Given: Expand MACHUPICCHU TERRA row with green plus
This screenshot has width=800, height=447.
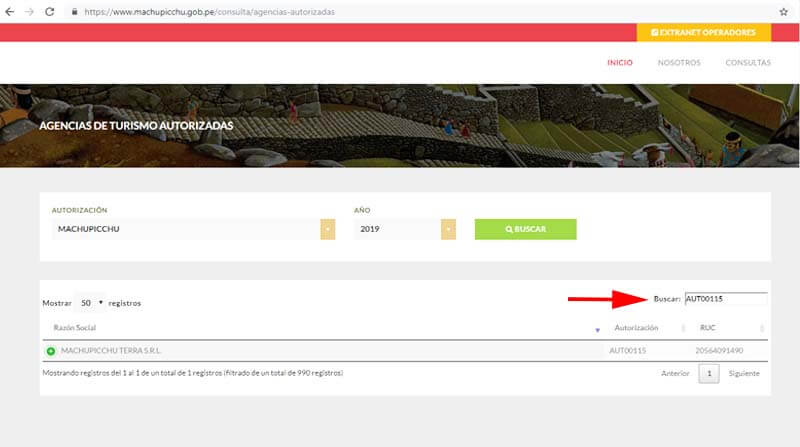Looking at the screenshot, I should pos(51,351).
